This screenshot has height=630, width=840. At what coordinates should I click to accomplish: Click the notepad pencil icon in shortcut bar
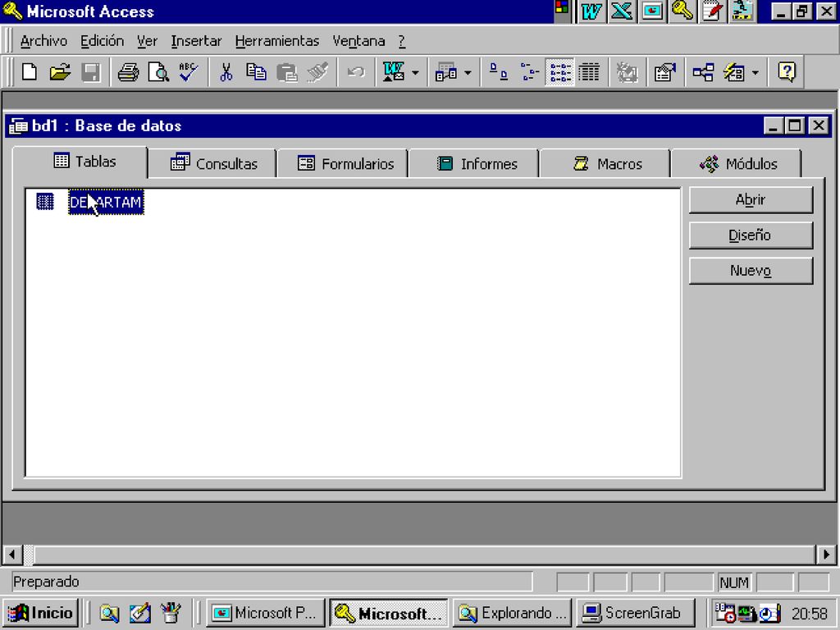tap(713, 11)
